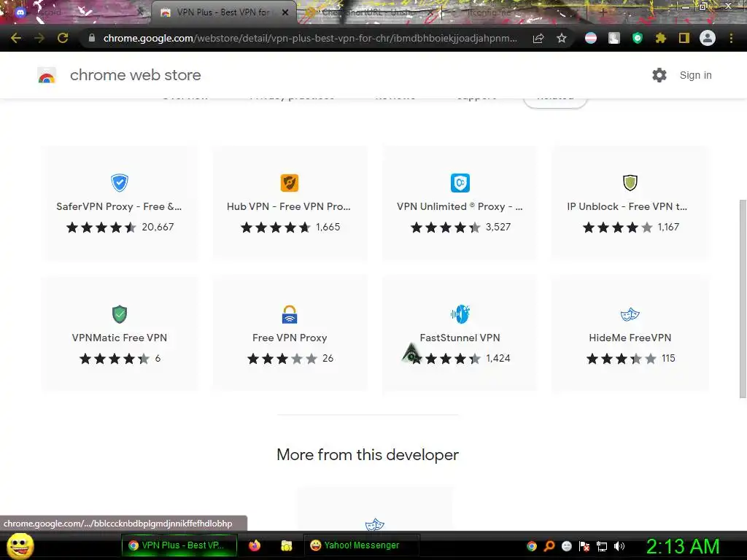
Task: Open the yellow folder taskbar icon
Action: coord(286,545)
